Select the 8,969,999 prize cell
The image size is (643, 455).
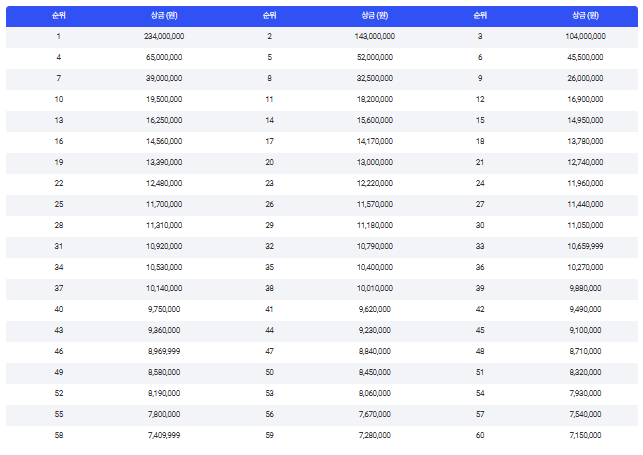point(164,351)
